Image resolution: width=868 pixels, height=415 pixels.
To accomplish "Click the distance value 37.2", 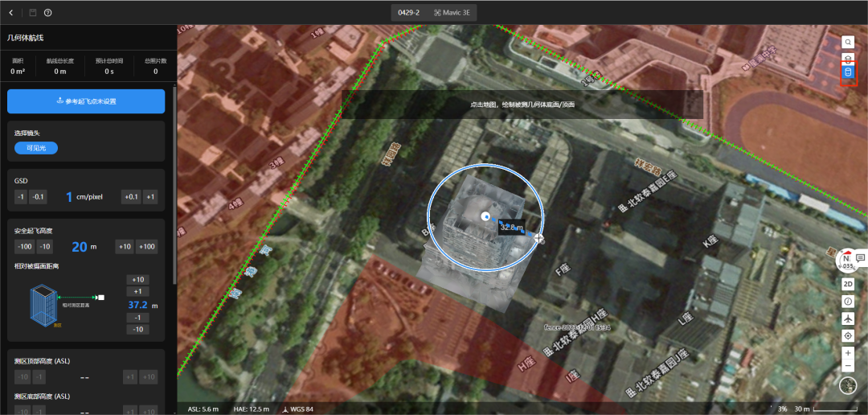I will point(138,305).
